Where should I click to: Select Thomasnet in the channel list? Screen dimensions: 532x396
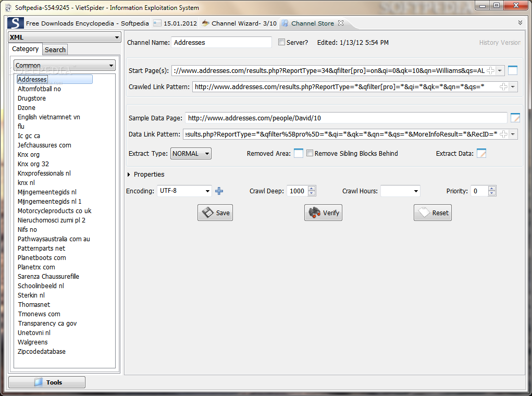34,305
